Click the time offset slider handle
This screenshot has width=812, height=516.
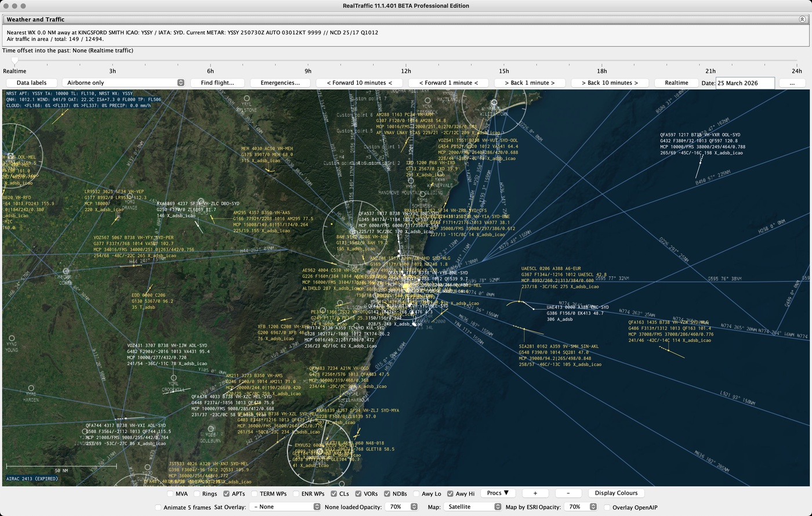coord(15,61)
